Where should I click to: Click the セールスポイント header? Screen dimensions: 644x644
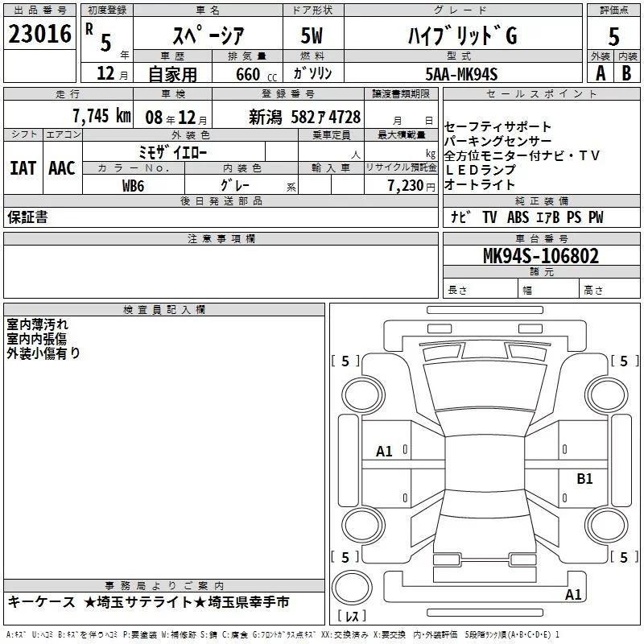(x=541, y=94)
